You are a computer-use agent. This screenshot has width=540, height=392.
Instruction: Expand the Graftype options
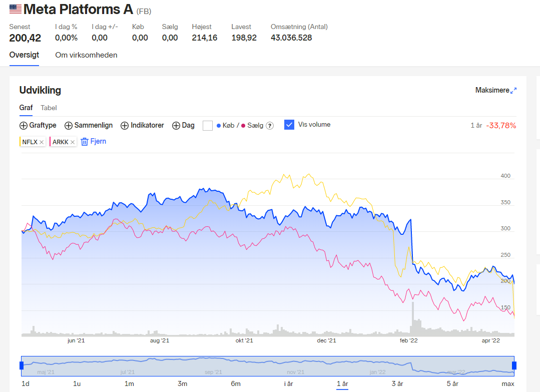pyautogui.click(x=38, y=125)
